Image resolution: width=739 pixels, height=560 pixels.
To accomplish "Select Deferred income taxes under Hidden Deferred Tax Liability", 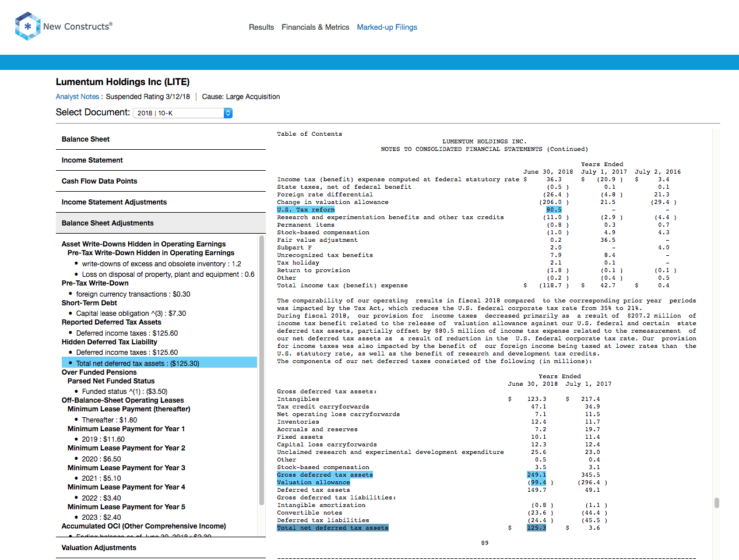I will tap(127, 353).
